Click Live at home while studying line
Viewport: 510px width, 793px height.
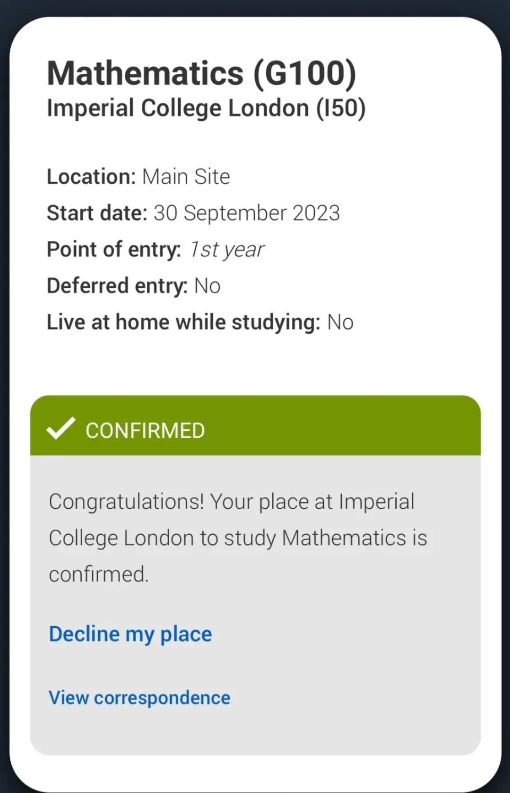200,323
